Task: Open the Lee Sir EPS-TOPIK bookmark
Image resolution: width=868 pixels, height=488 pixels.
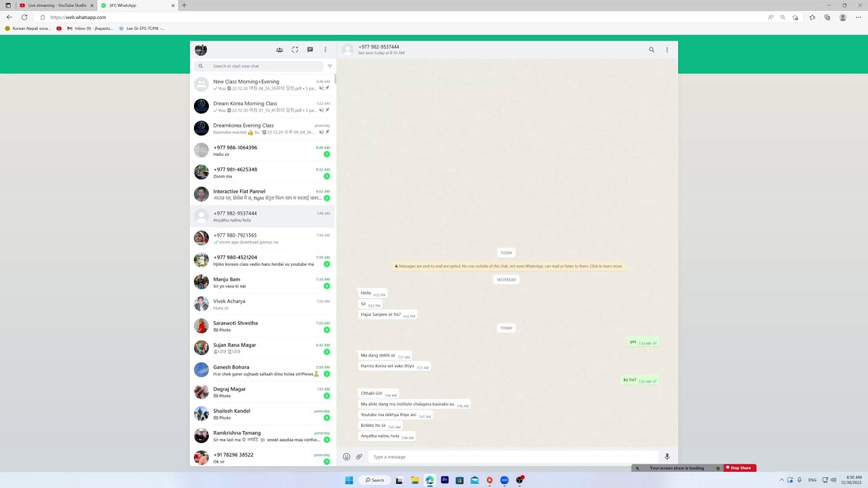Action: [x=141, y=28]
